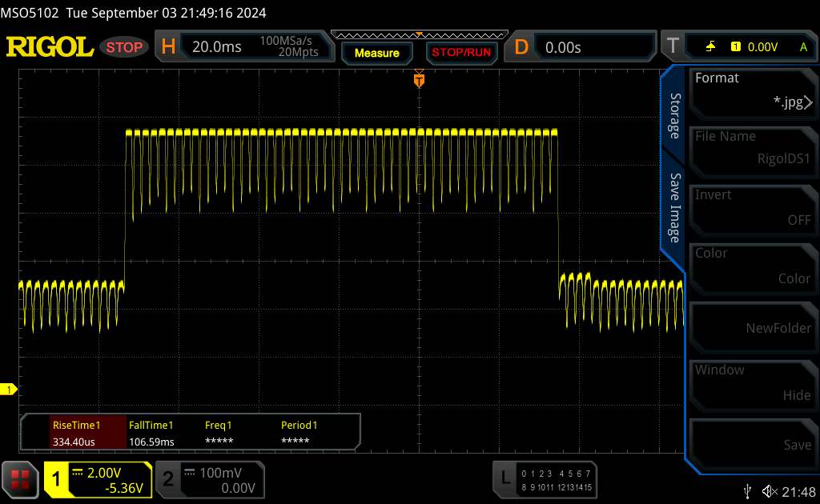Click the USB connection icon
Viewport: 820px width, 504px height.
tap(747, 490)
